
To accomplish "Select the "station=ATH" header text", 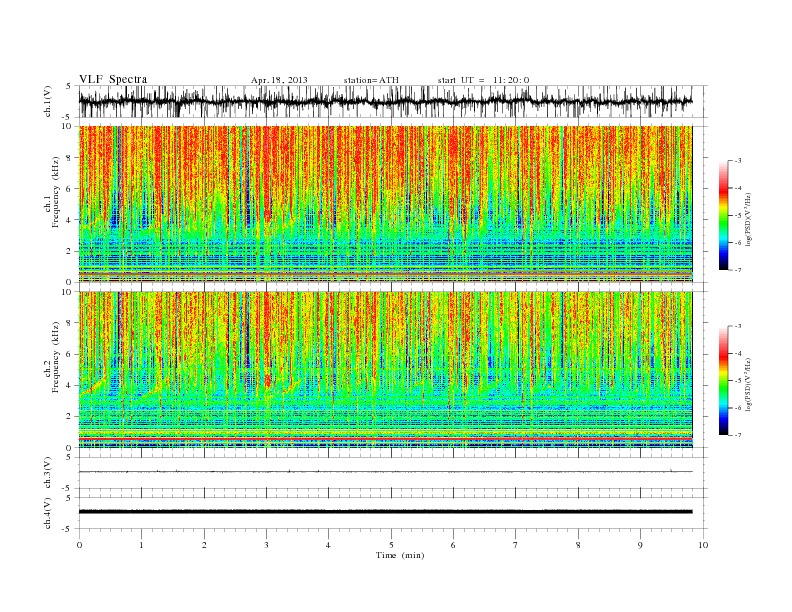I will [371, 80].
